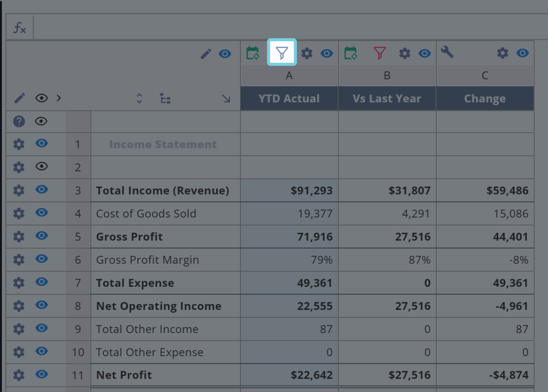Viewport: 548px width, 392px height.
Task: Click the diagonal arrow icon in header
Action: [226, 99]
